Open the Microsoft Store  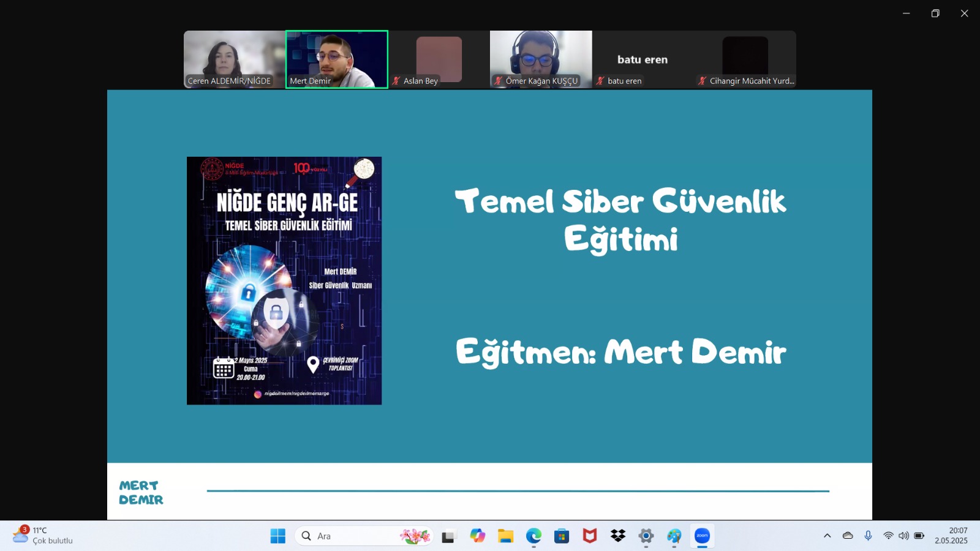[x=560, y=536]
